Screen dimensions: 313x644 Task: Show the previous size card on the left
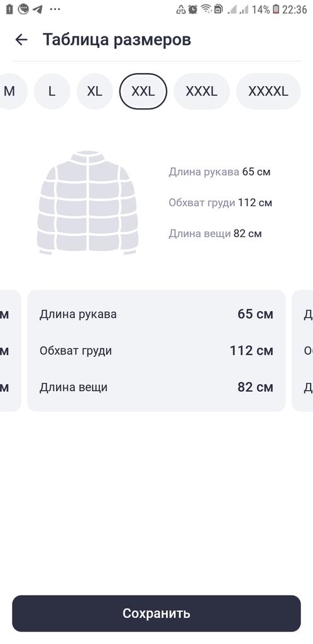[x=10, y=350]
